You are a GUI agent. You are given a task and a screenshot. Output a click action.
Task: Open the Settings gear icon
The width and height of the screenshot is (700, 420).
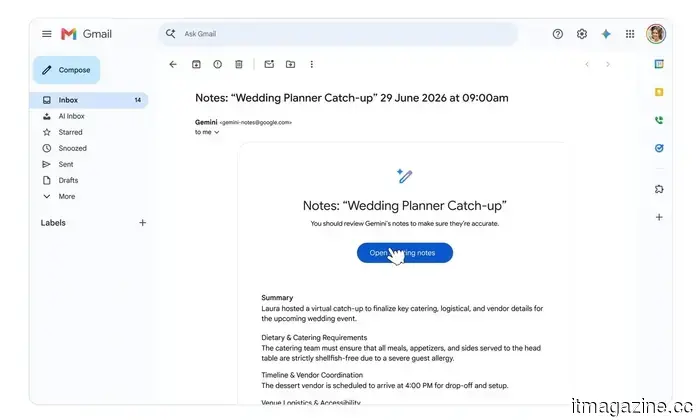582,34
